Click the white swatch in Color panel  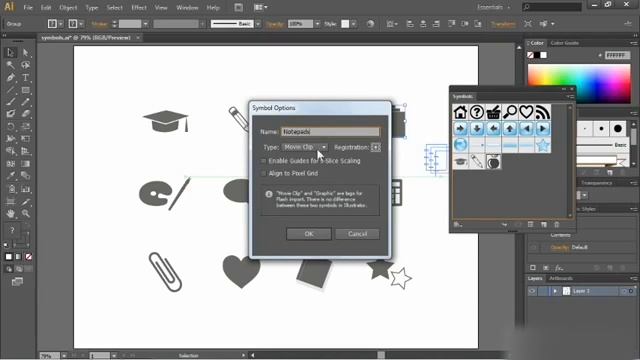tap(544, 55)
